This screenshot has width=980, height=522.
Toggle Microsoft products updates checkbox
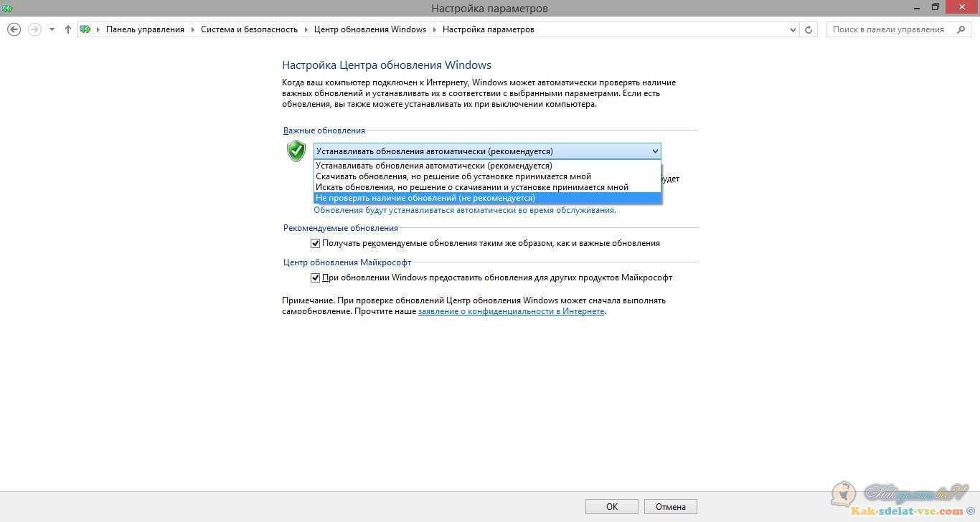pyautogui.click(x=315, y=277)
